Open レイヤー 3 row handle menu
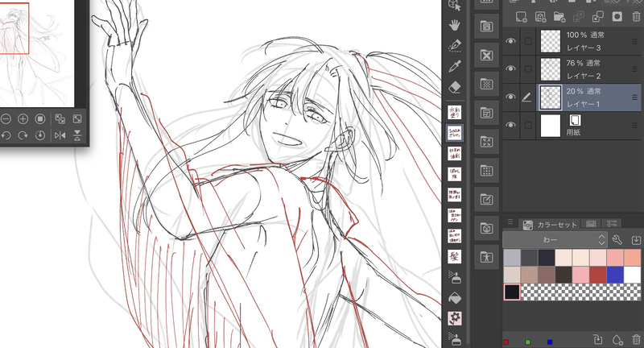Viewport: 644px width, 348px height. click(x=635, y=41)
